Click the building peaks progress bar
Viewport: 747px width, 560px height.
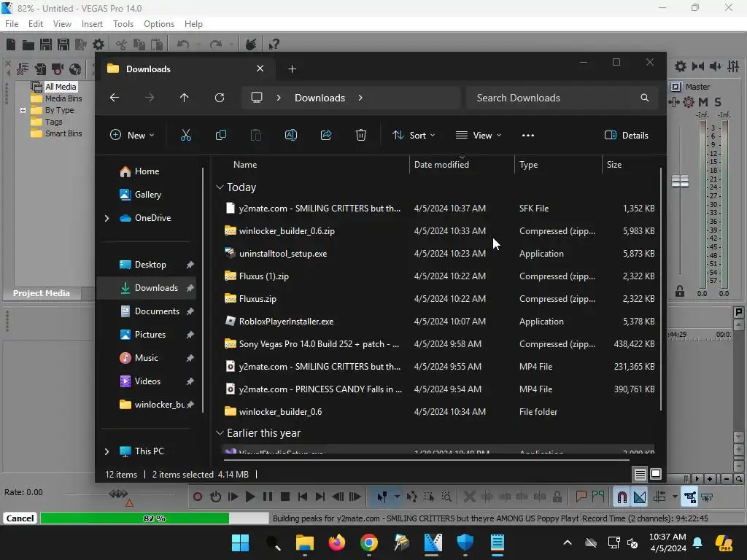155,518
